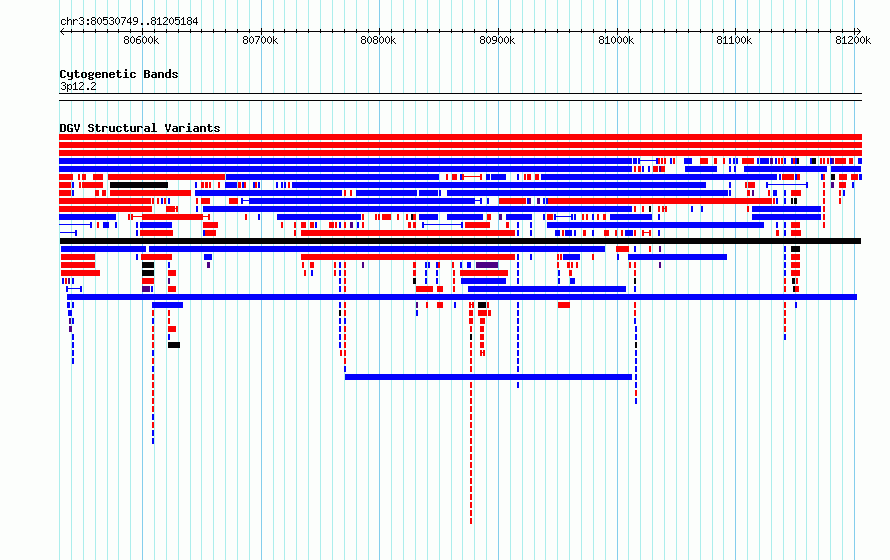890x560 pixels.
Task: Click the full-width black structural variant bar
Action: click(460, 241)
